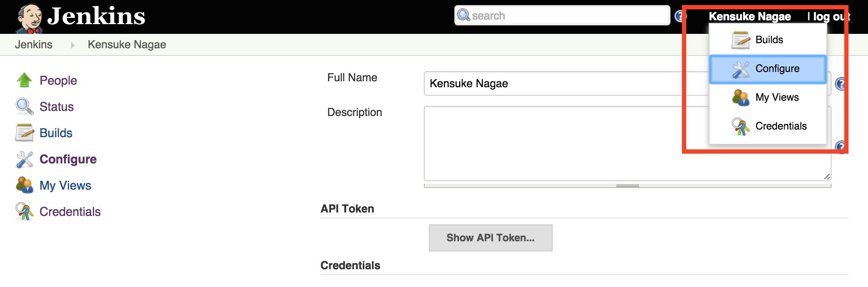Screen dimensions: 868x287
Task: Click green up arrow People icon
Action: (x=24, y=80)
